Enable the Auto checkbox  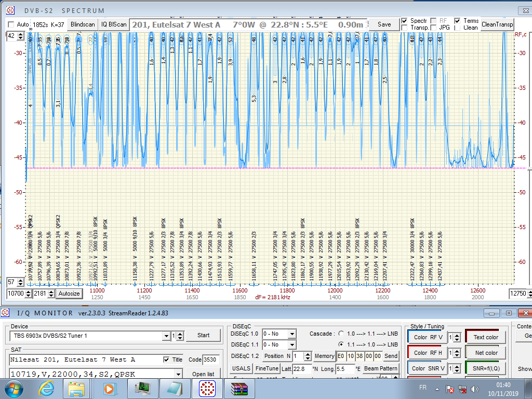coord(11,24)
